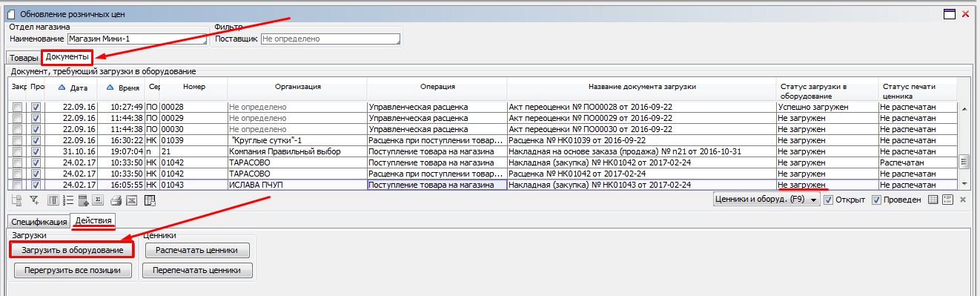The image size is (980, 296).
Task: Click the calculator icon in table toolbar
Action: point(84,200)
